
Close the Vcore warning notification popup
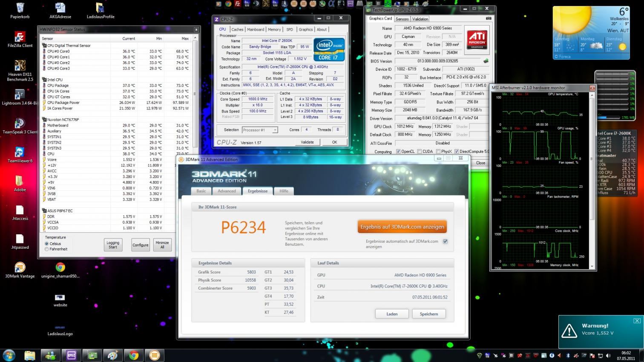pos(637,321)
